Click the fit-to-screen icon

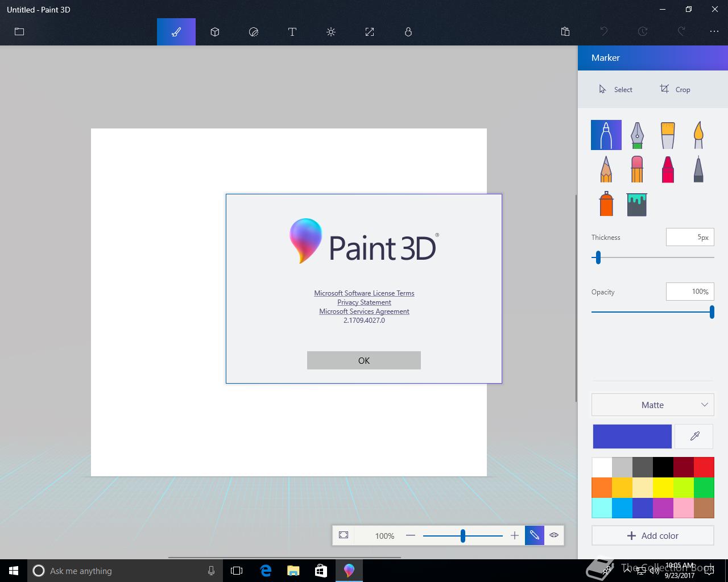(344, 535)
